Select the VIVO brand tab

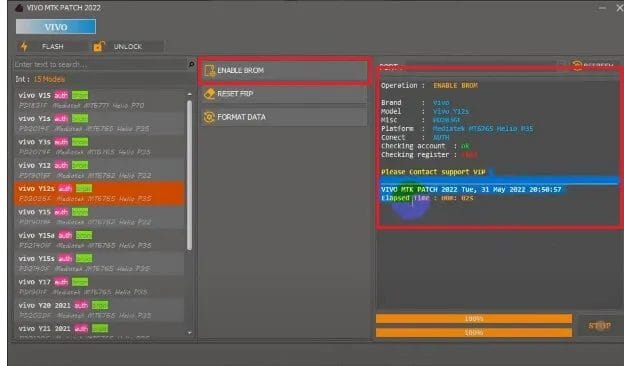tap(56, 27)
